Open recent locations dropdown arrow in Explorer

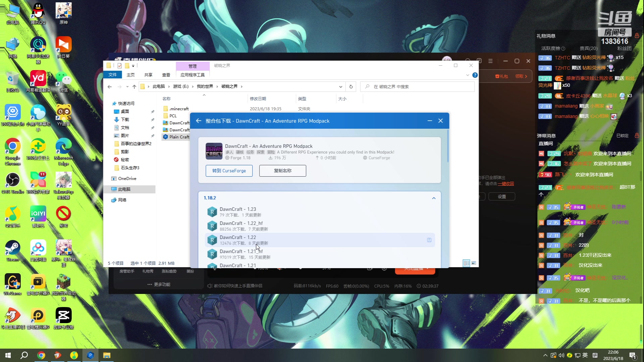[x=127, y=86]
